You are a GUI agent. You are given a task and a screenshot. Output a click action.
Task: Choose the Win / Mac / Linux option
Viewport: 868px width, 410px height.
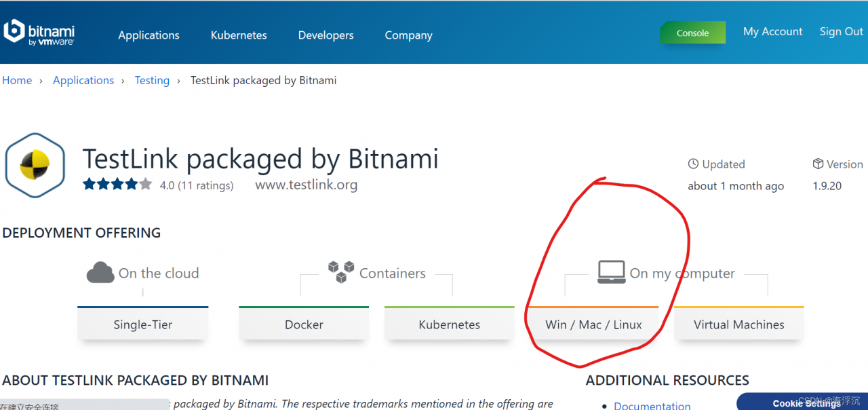pos(593,324)
